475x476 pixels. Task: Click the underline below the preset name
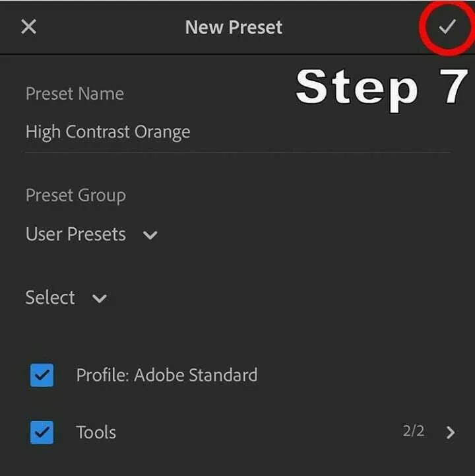pyautogui.click(x=237, y=153)
